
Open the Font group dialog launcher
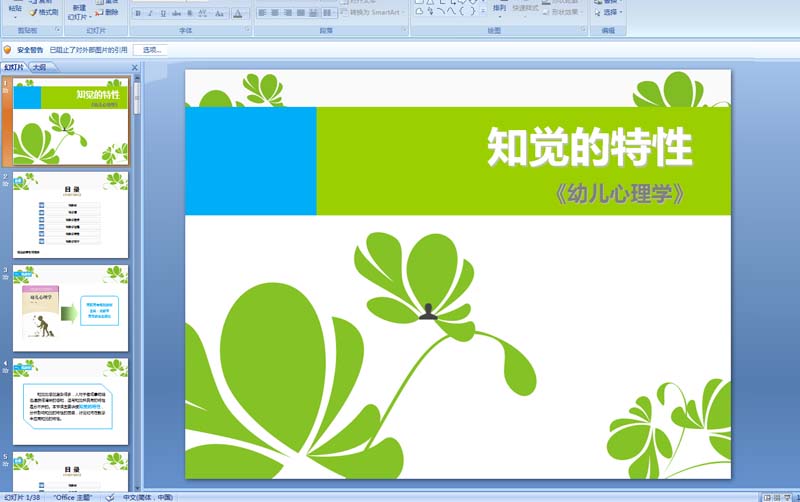[247, 30]
